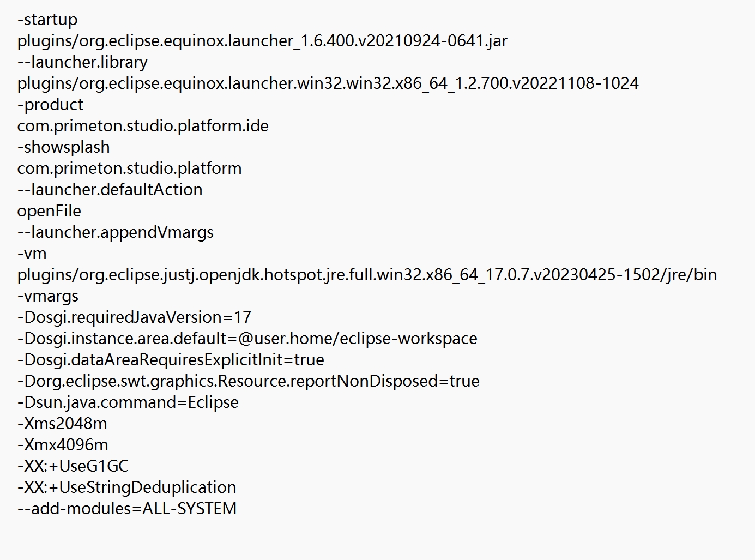This screenshot has height=560, width=755.
Task: Place cursor on --launcher.appendVmargs line
Action: [x=115, y=232]
